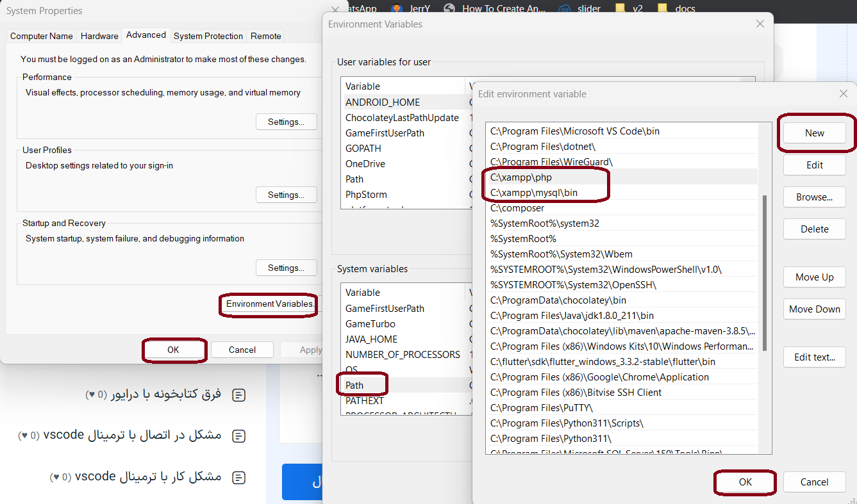857x504 pixels.
Task: Switch to the Hardware tab
Action: (99, 36)
